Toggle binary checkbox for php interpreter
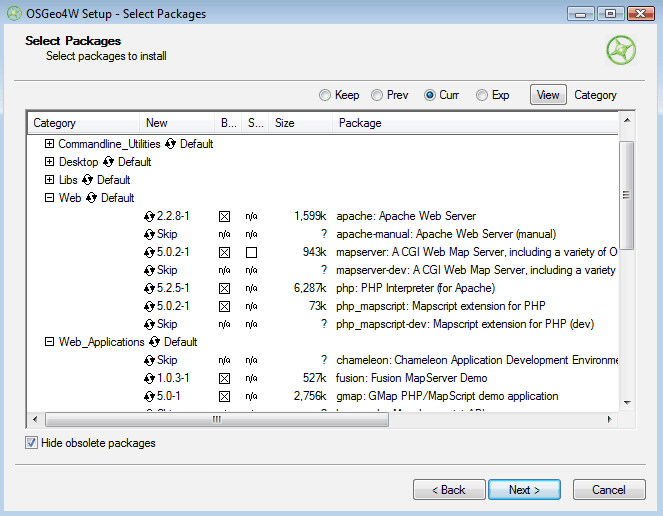 click(225, 288)
